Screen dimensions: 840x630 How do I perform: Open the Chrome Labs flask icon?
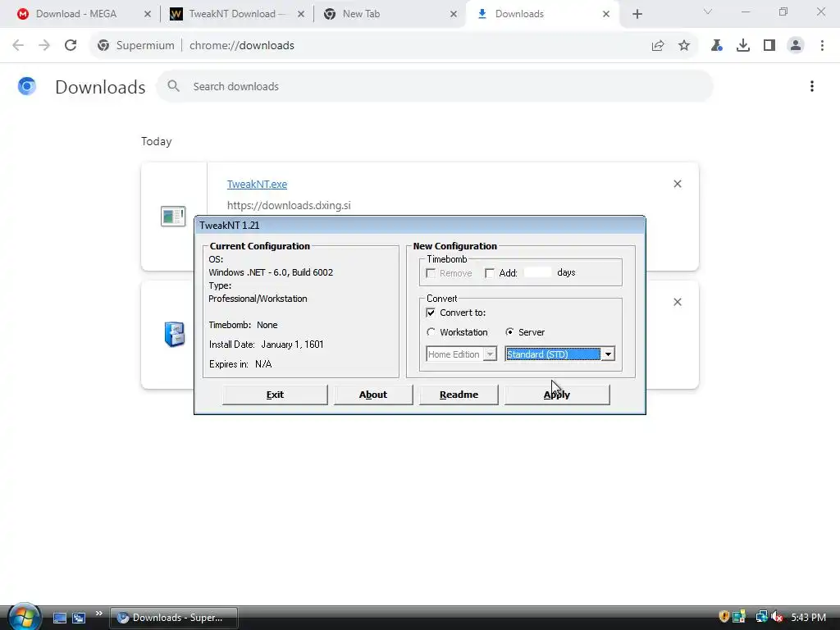pos(717,46)
